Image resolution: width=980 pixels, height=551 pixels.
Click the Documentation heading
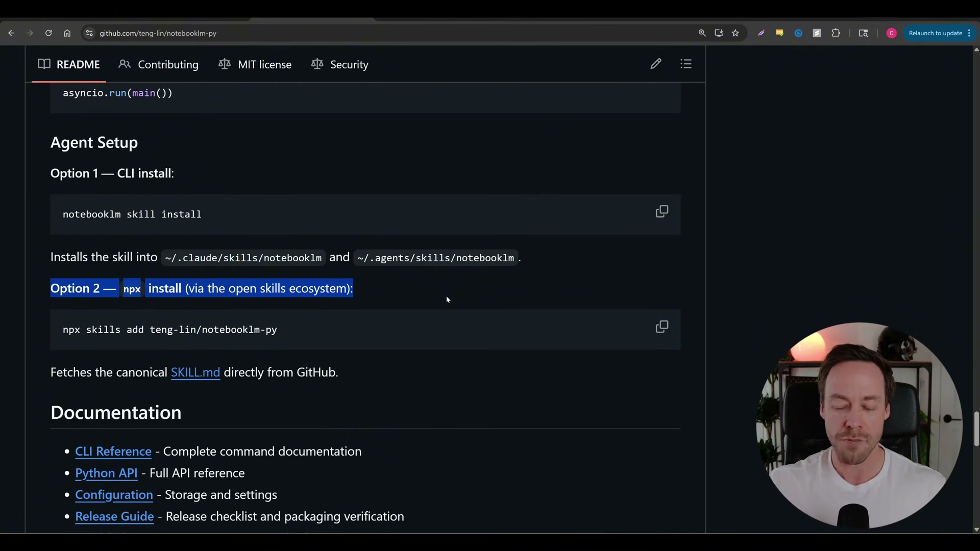(x=116, y=413)
